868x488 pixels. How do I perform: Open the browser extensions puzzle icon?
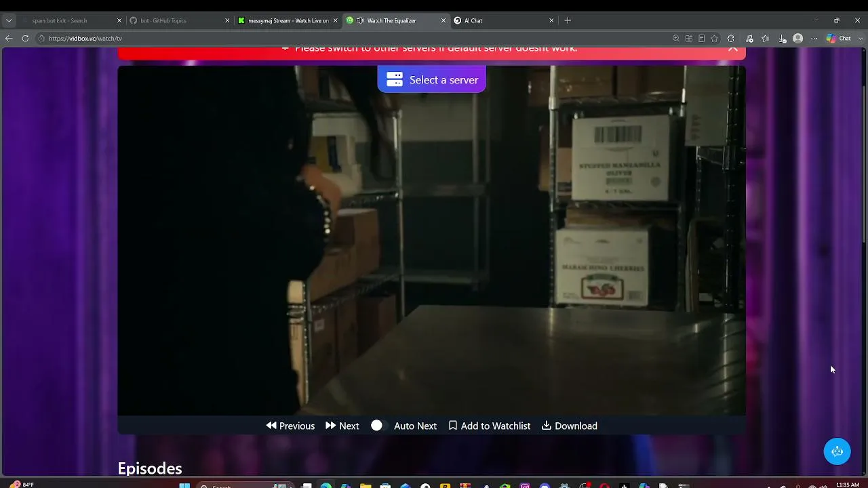[730, 39]
